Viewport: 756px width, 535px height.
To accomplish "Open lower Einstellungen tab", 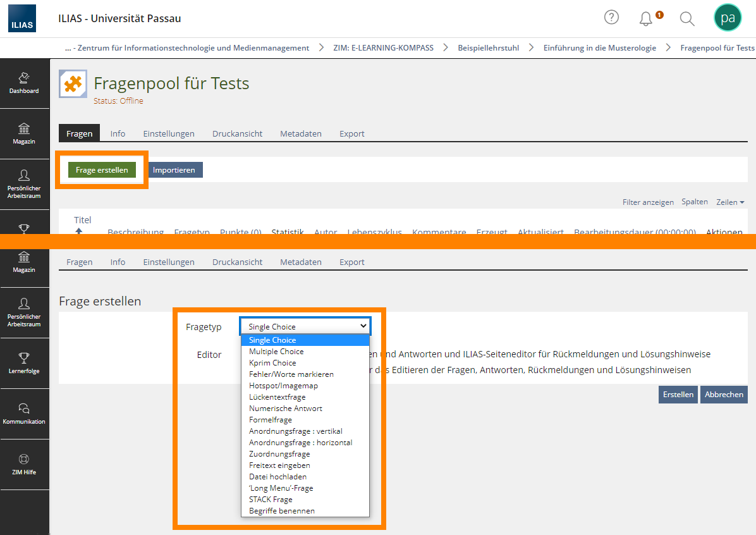I will pos(169,262).
